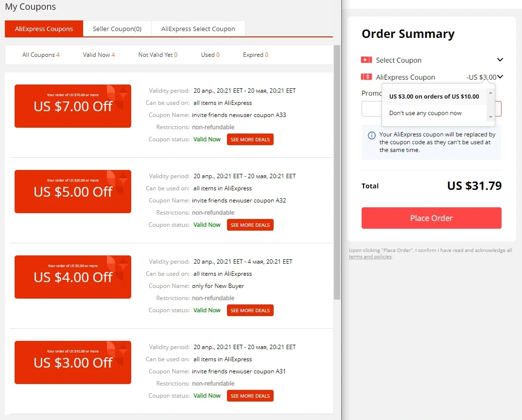Open terms and policies link
The image size is (522, 420).
[370, 257]
